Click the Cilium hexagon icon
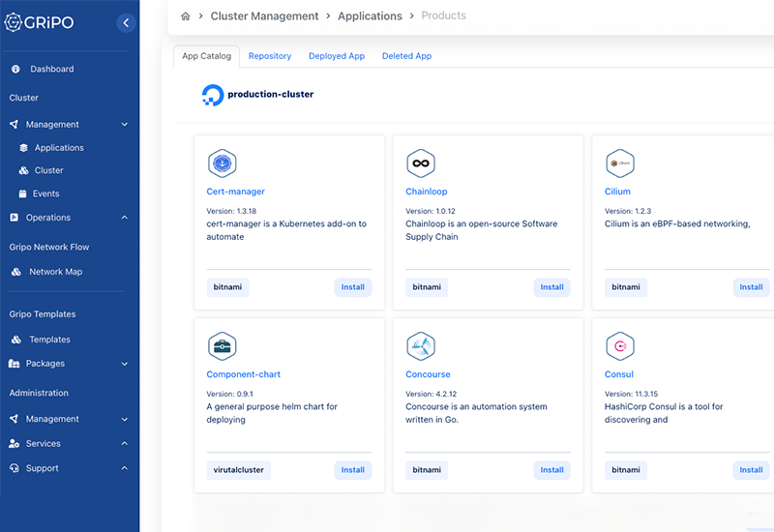 click(619, 163)
